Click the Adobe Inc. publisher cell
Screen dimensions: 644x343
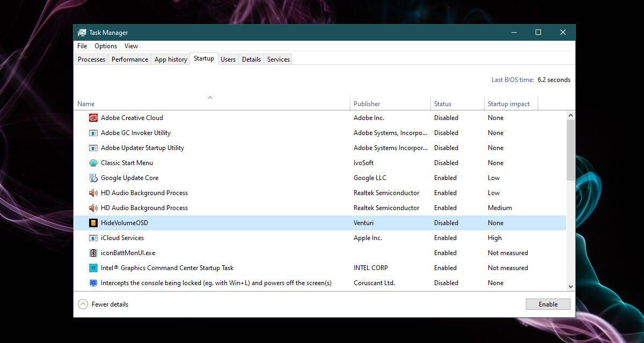[x=369, y=118]
